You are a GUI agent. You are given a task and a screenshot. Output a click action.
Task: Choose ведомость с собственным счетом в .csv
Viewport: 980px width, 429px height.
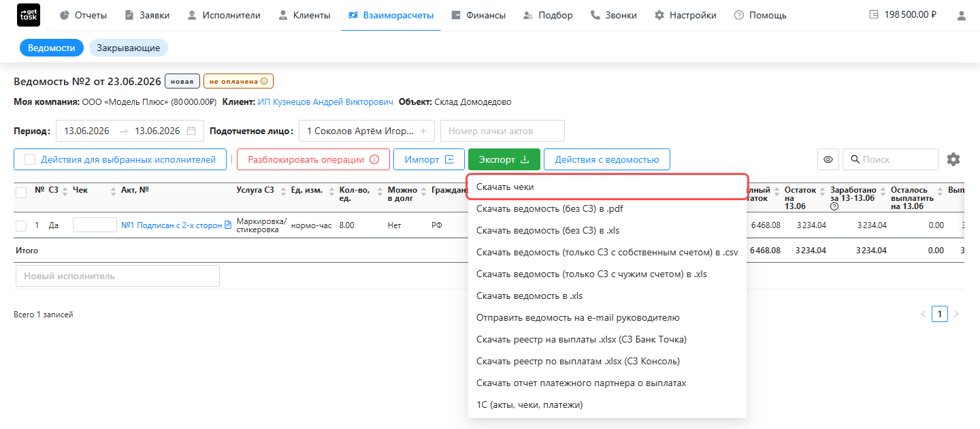[607, 252]
